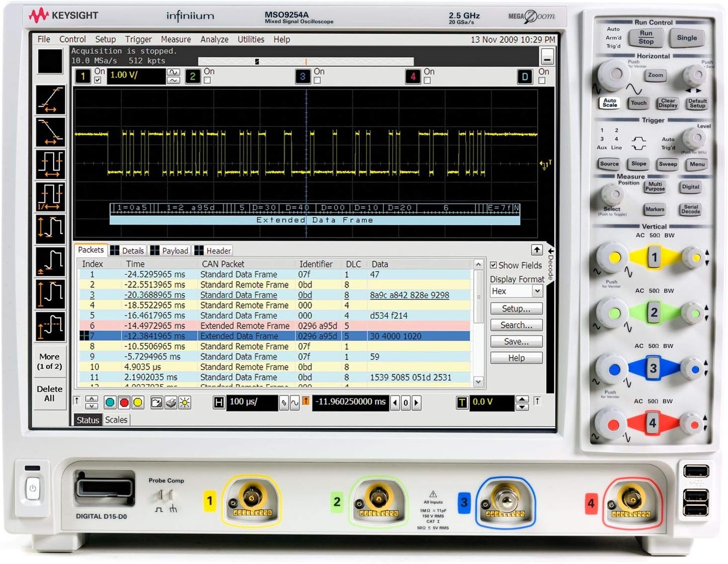The width and height of the screenshot is (728, 564).
Task: Click the sun brightness icon in bottom toolbar
Action: point(184,403)
